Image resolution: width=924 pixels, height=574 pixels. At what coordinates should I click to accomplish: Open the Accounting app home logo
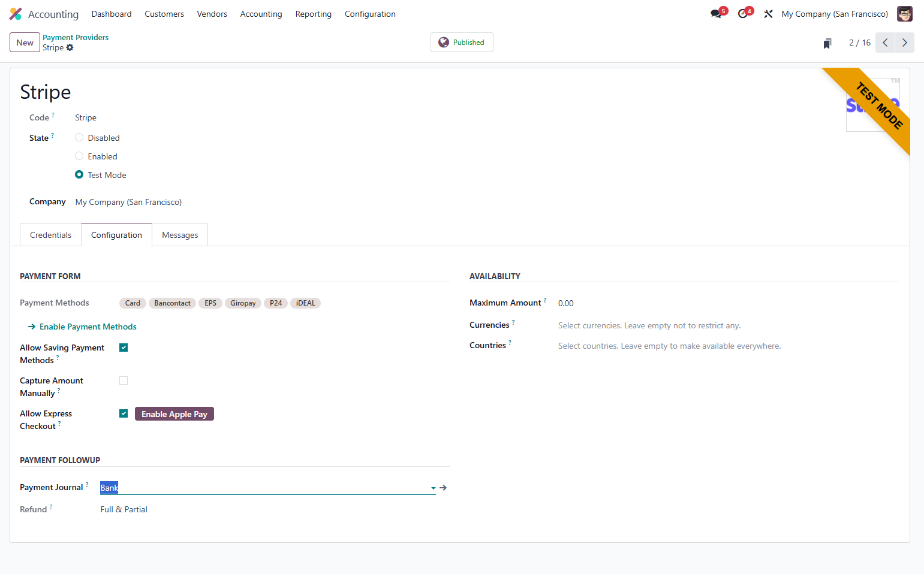pyautogui.click(x=16, y=14)
